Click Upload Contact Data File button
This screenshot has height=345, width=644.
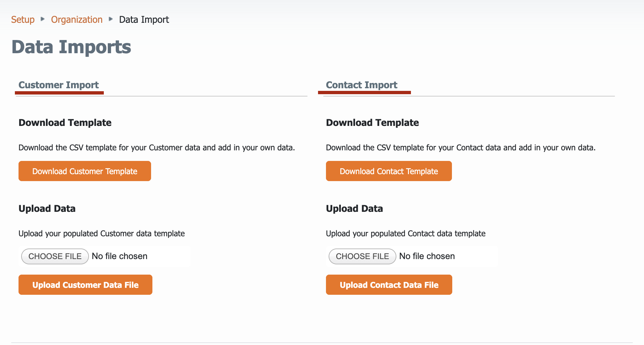tap(389, 285)
